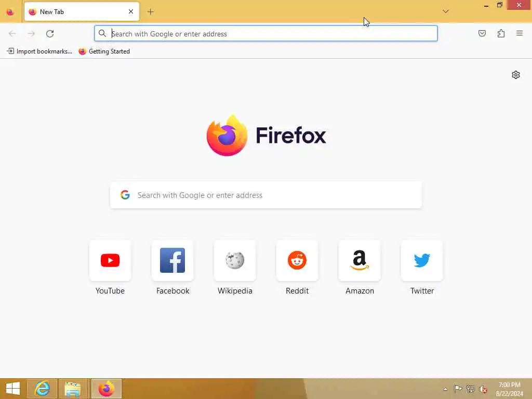The height and width of the screenshot is (399, 532).
Task: Focus the address bar field
Action: pos(265,34)
